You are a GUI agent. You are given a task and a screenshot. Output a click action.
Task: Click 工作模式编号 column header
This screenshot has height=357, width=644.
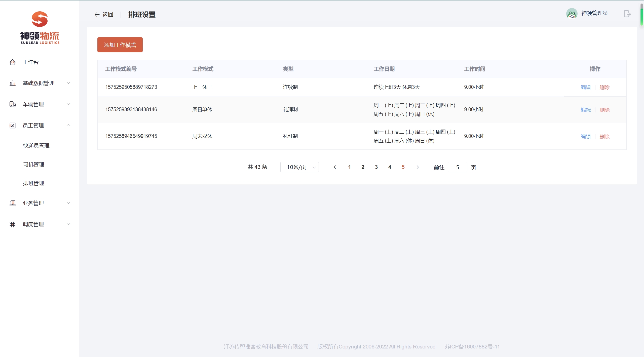121,69
